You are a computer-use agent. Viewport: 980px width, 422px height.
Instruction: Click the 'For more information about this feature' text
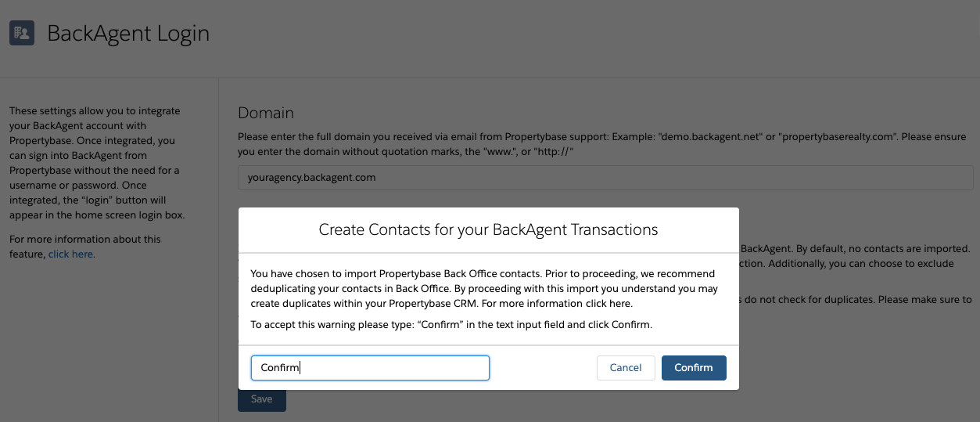[x=84, y=247]
